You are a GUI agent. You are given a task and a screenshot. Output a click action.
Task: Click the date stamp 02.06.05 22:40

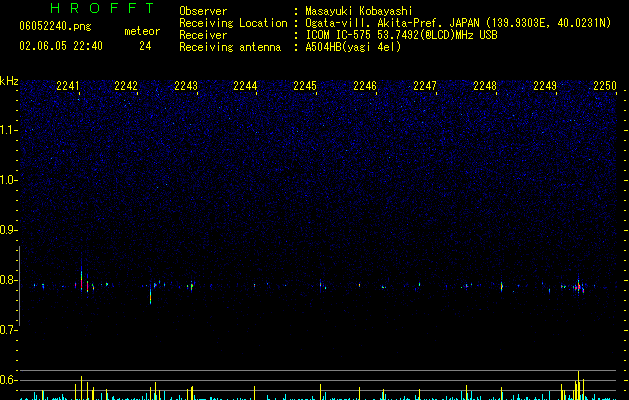point(61,46)
